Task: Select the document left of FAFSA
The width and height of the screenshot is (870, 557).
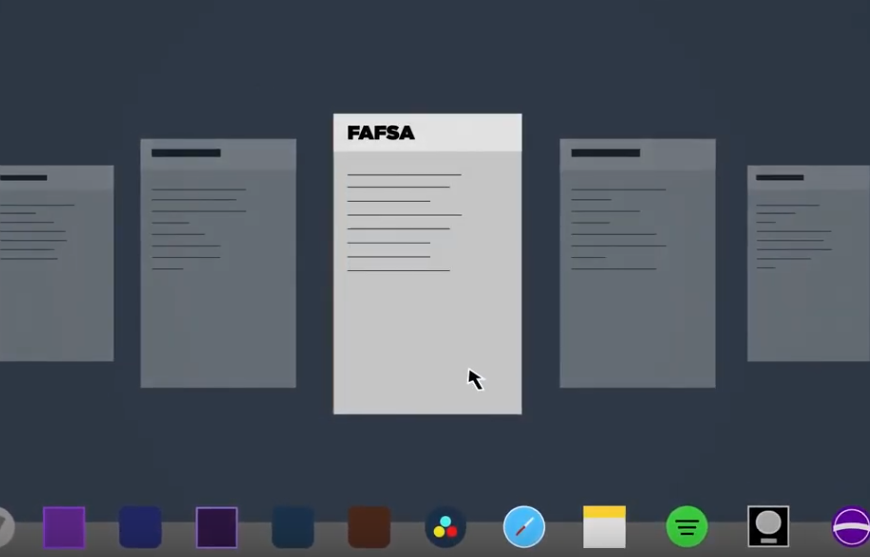Action: pos(218,300)
